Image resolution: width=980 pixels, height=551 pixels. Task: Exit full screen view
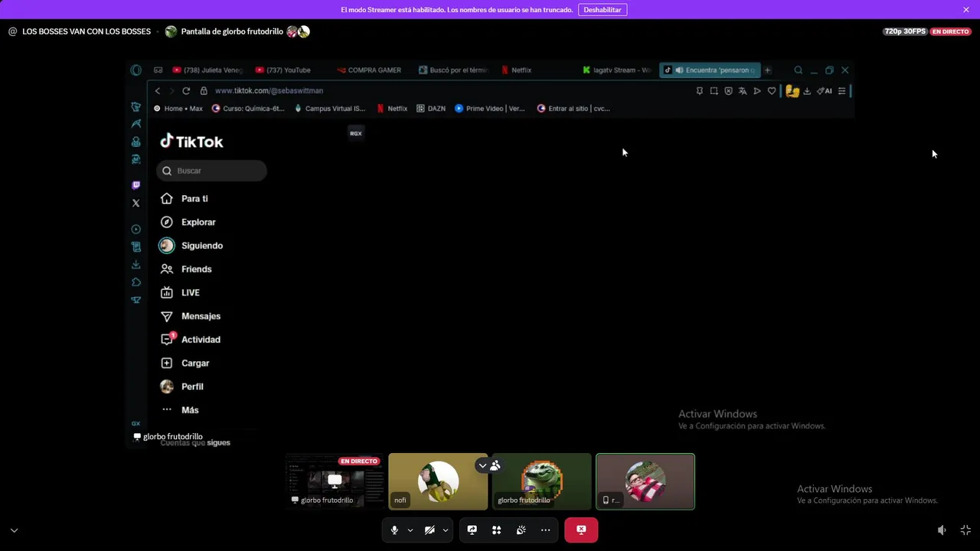pyautogui.click(x=965, y=530)
